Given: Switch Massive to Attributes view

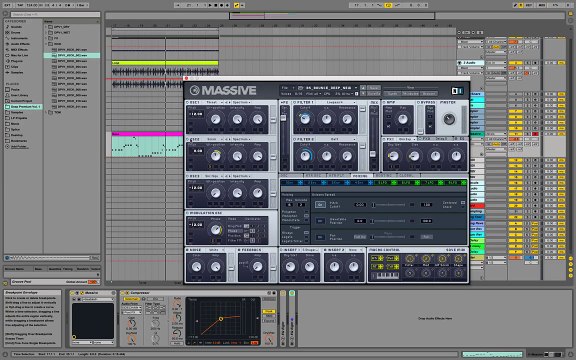Looking at the screenshot, I should pos(410,94).
